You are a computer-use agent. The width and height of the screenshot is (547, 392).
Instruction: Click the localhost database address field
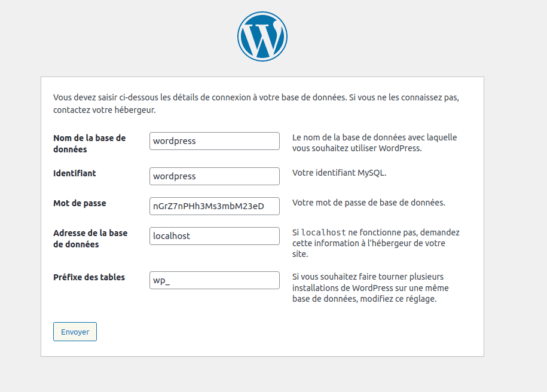click(214, 236)
